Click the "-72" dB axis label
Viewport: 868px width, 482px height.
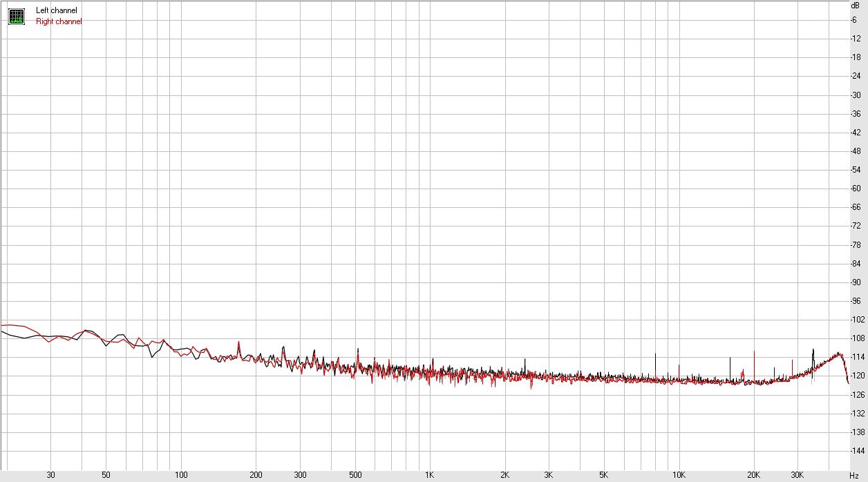tap(856, 226)
